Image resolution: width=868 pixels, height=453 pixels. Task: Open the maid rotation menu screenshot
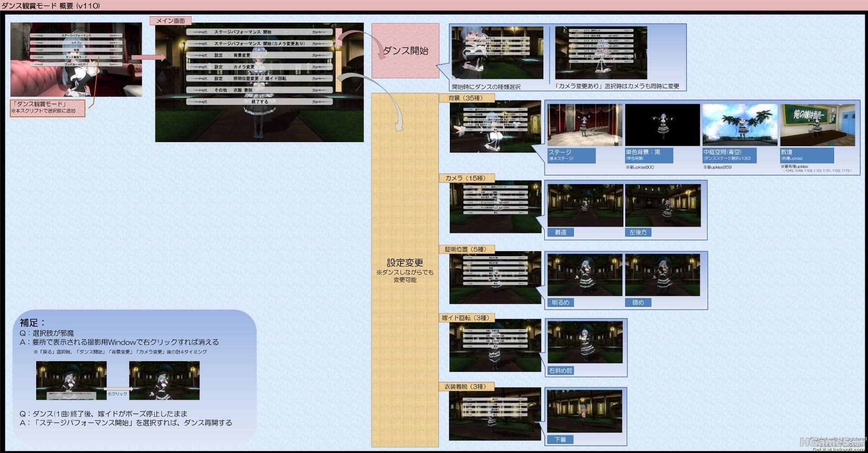(x=495, y=346)
